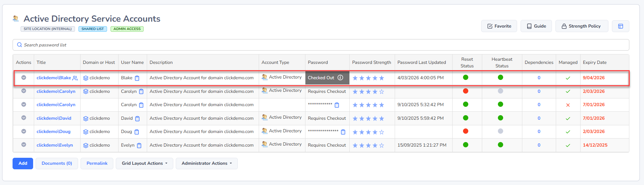Copy Blake's user name via clipboard icon

pyautogui.click(x=137, y=78)
